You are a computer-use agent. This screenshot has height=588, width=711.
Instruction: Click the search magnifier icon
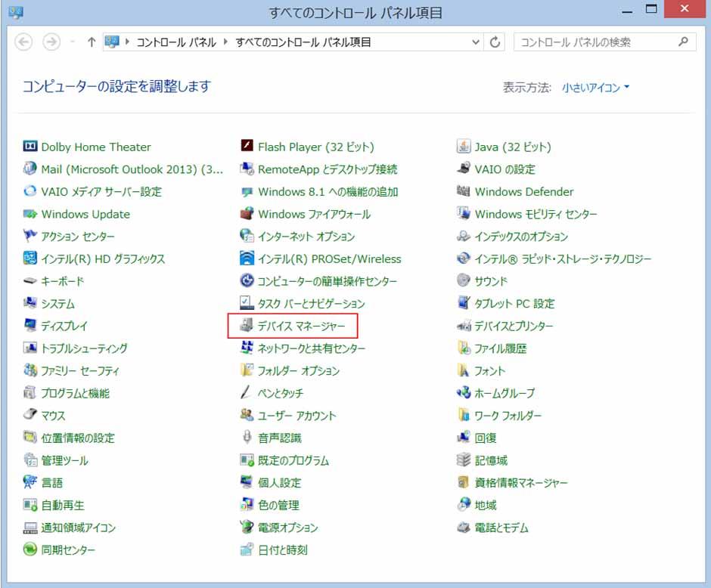[x=683, y=42]
